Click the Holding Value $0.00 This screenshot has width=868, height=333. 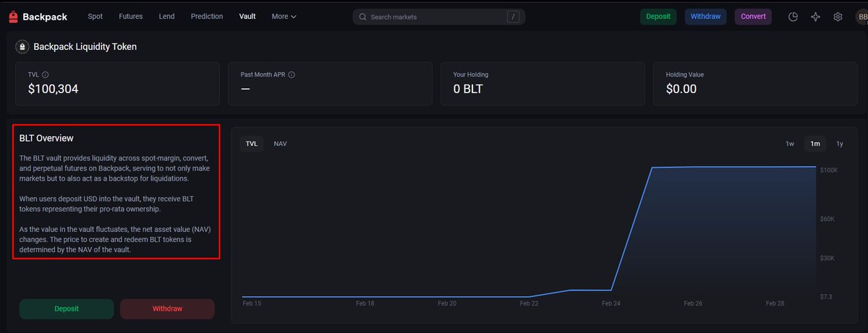681,90
